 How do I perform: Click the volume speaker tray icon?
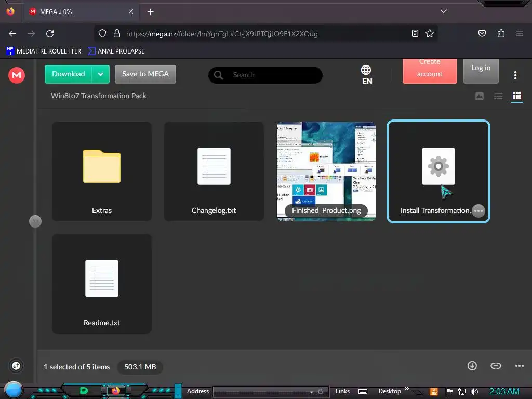point(474,392)
